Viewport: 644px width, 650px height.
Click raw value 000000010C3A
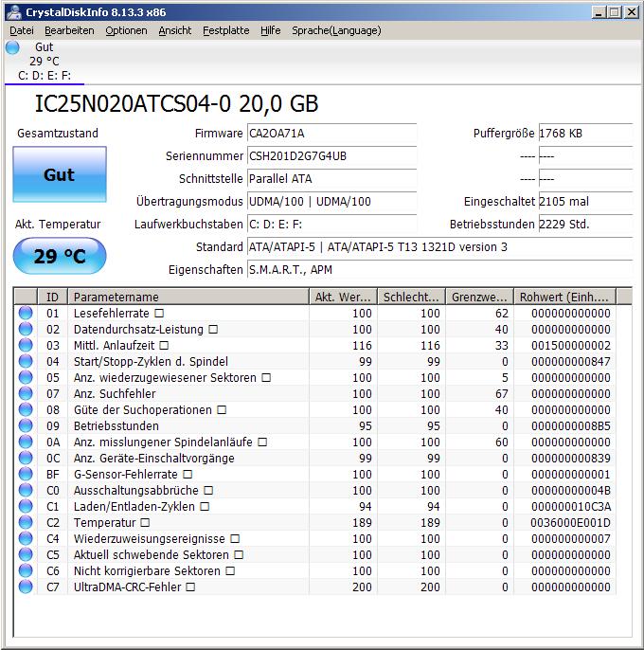[571, 507]
